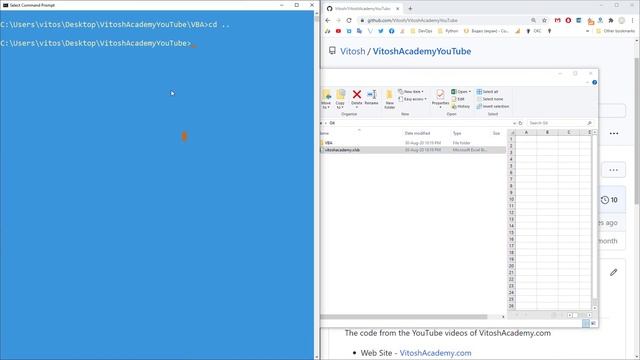
Task: Click the New folder icon in File Explorer
Action: [389, 95]
